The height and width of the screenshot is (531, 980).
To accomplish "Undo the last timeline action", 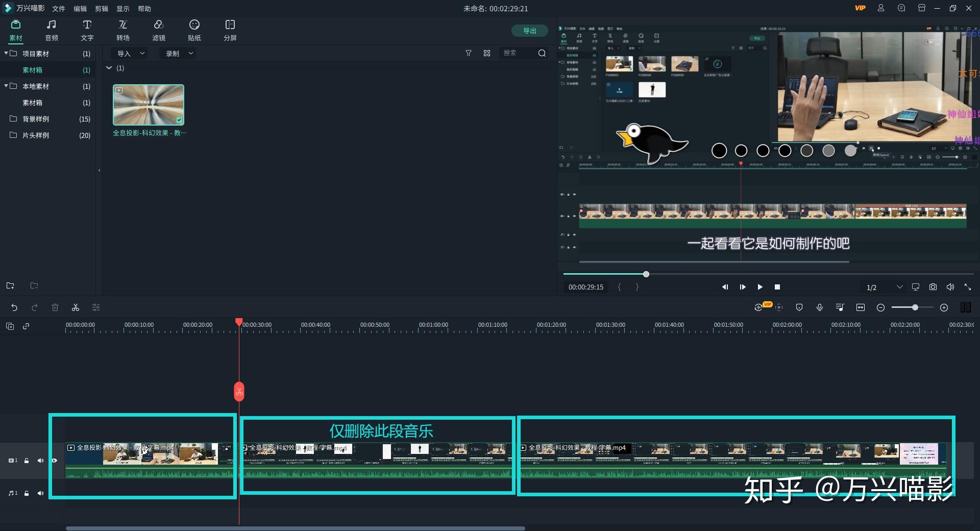I will click(14, 307).
